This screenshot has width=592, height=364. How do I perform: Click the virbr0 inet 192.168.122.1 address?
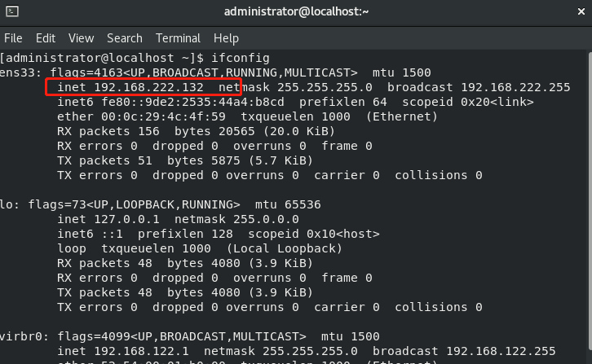pos(123,351)
